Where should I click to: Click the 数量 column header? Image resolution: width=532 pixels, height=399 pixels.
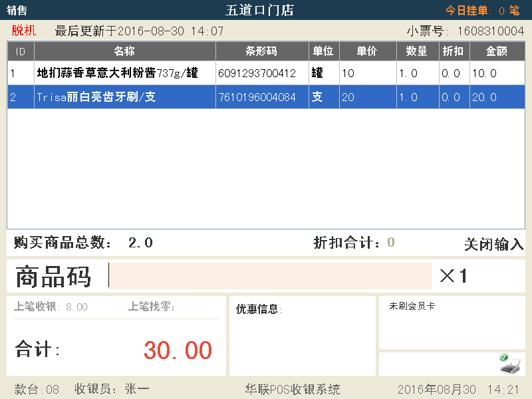(417, 51)
